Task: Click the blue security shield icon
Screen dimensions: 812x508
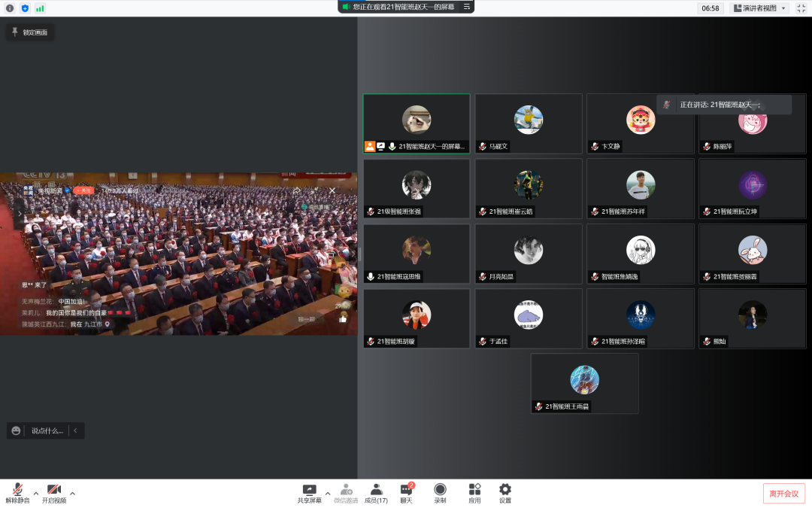Action: 25,8
